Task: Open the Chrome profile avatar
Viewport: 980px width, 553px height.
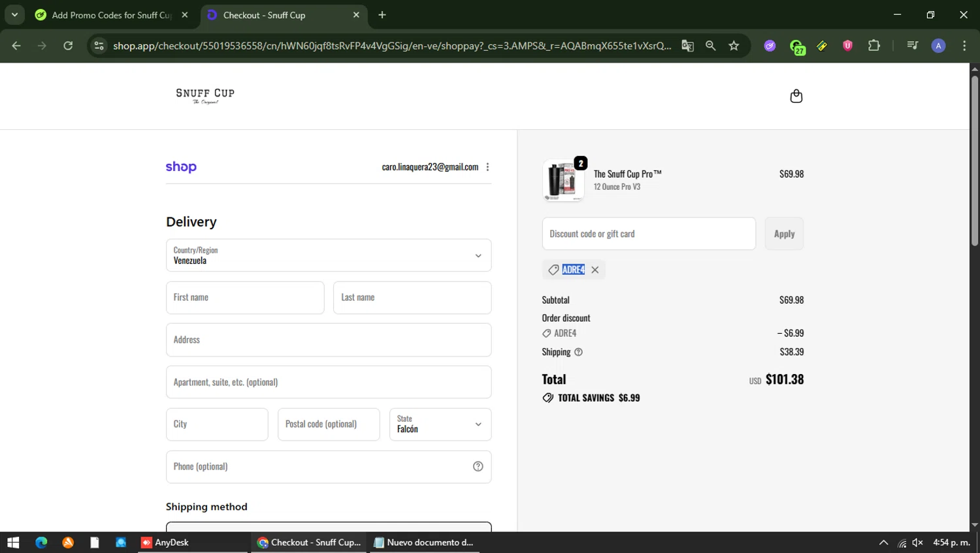Action: (938, 46)
